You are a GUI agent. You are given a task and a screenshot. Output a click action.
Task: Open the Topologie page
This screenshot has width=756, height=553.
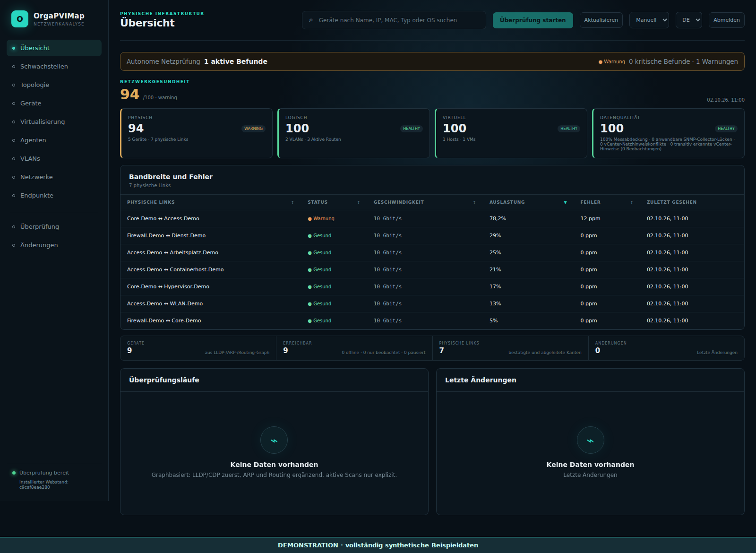point(54,85)
